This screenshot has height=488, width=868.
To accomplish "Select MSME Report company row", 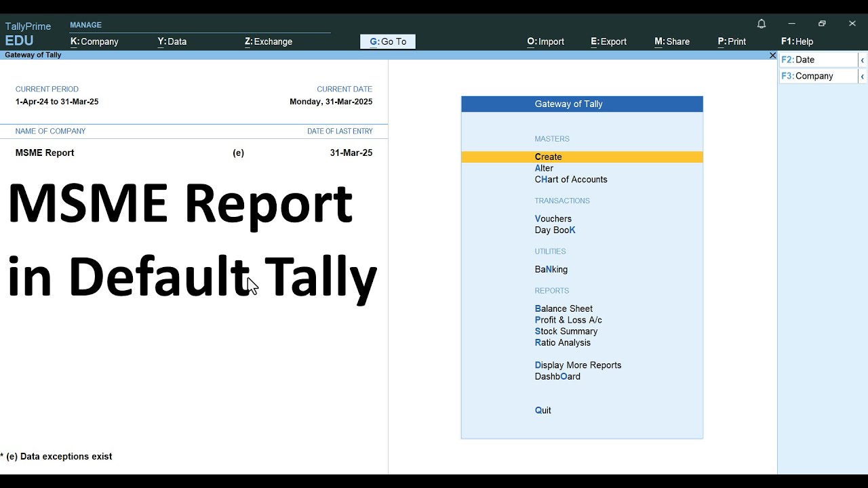I will pyautogui.click(x=194, y=153).
